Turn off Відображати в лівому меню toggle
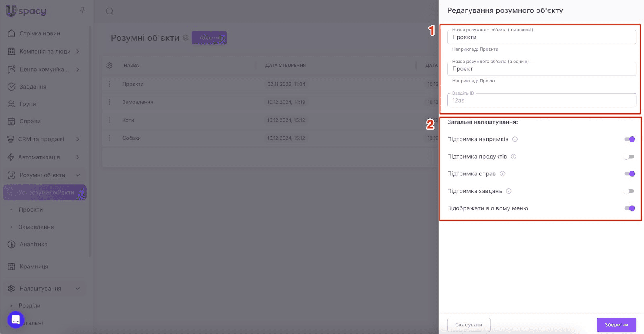 point(629,208)
